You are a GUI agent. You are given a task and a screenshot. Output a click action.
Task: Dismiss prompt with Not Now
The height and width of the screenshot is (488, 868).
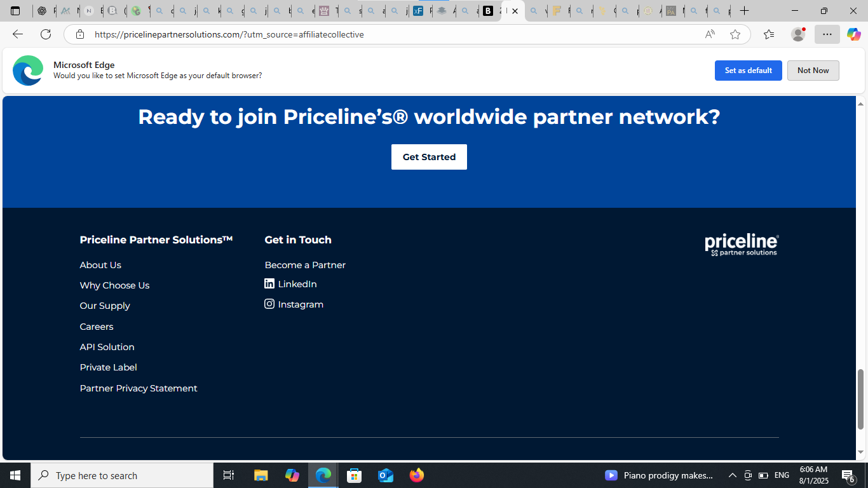pyautogui.click(x=813, y=71)
